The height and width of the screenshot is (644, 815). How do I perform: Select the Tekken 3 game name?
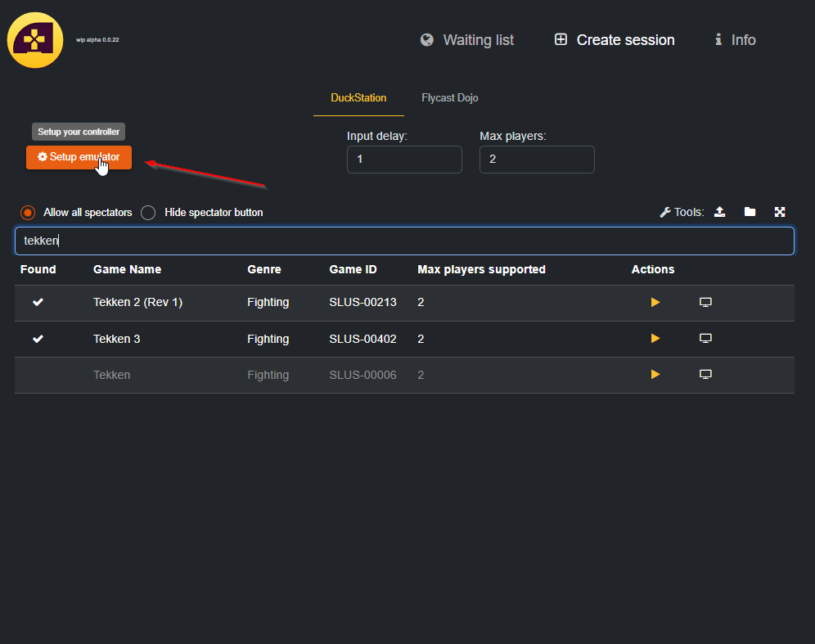click(116, 339)
